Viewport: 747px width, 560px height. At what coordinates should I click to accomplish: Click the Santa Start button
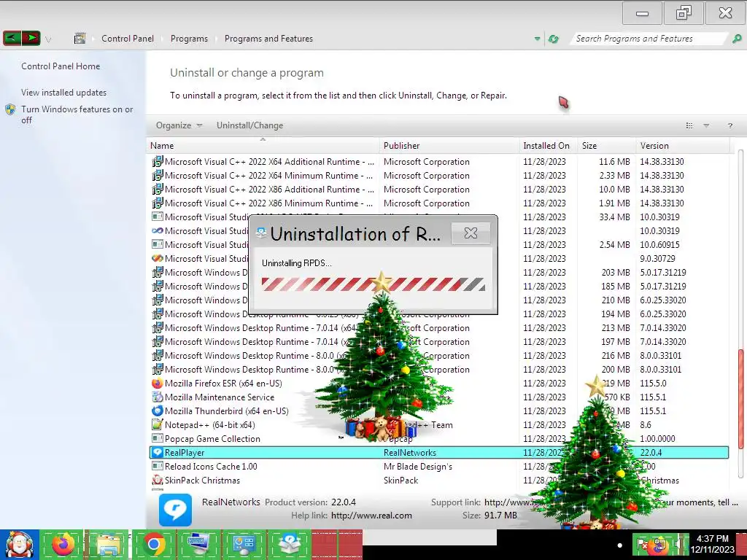click(x=19, y=545)
